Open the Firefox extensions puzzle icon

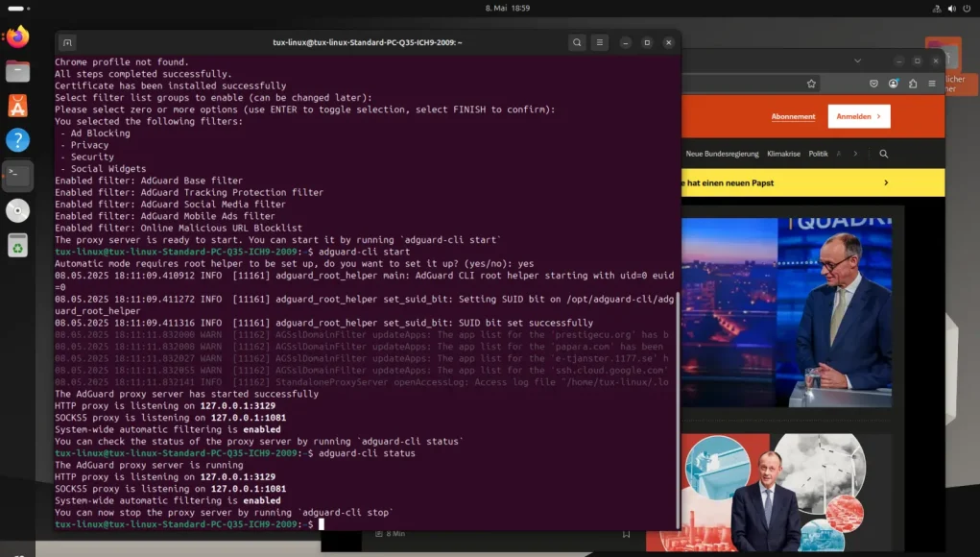click(913, 84)
